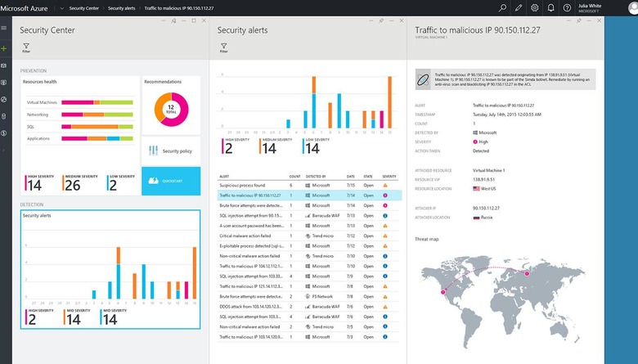Screen dimensions: 638x364
Task: Click the Networking health bar
Action: 97,115
